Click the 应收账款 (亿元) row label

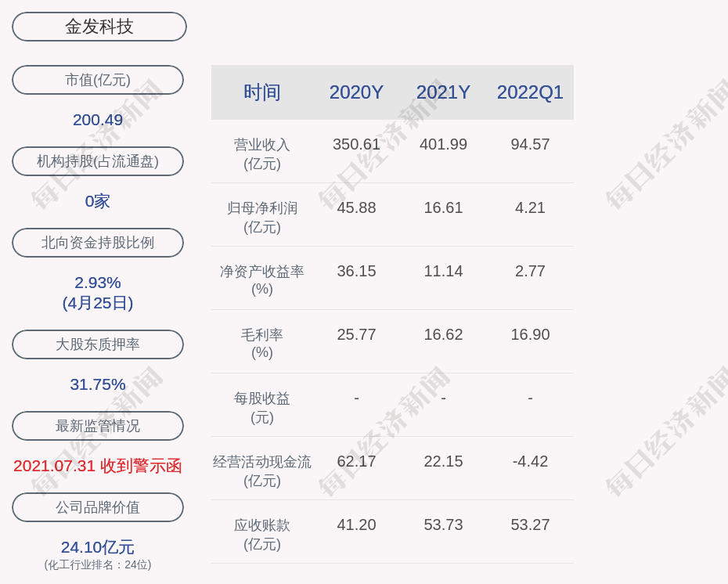pyautogui.click(x=262, y=535)
